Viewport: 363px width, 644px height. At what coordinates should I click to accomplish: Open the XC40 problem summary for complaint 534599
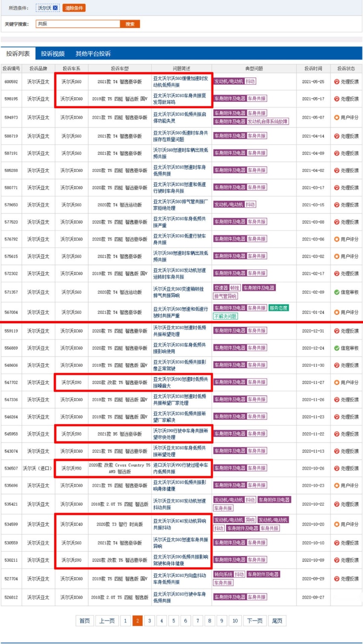(179, 524)
